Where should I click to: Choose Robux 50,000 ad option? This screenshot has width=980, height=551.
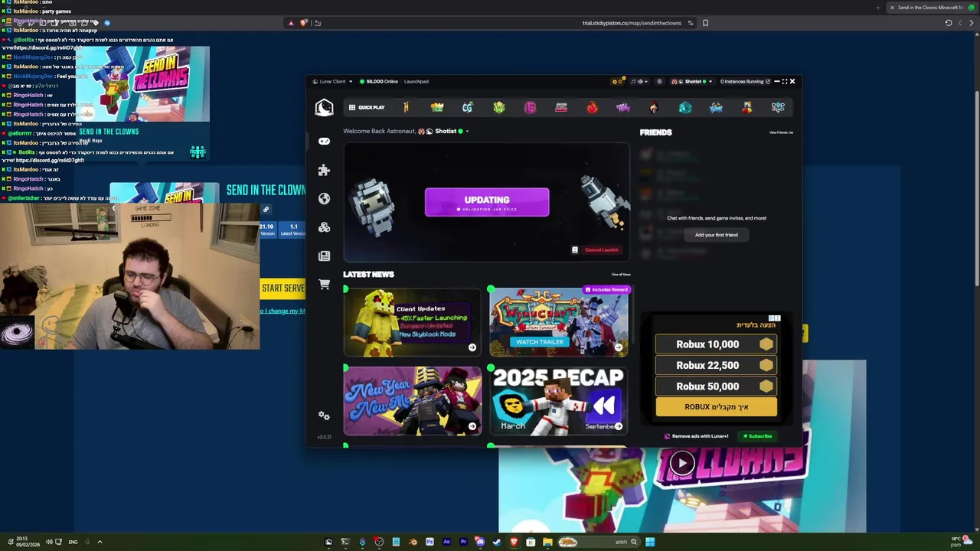click(x=717, y=386)
